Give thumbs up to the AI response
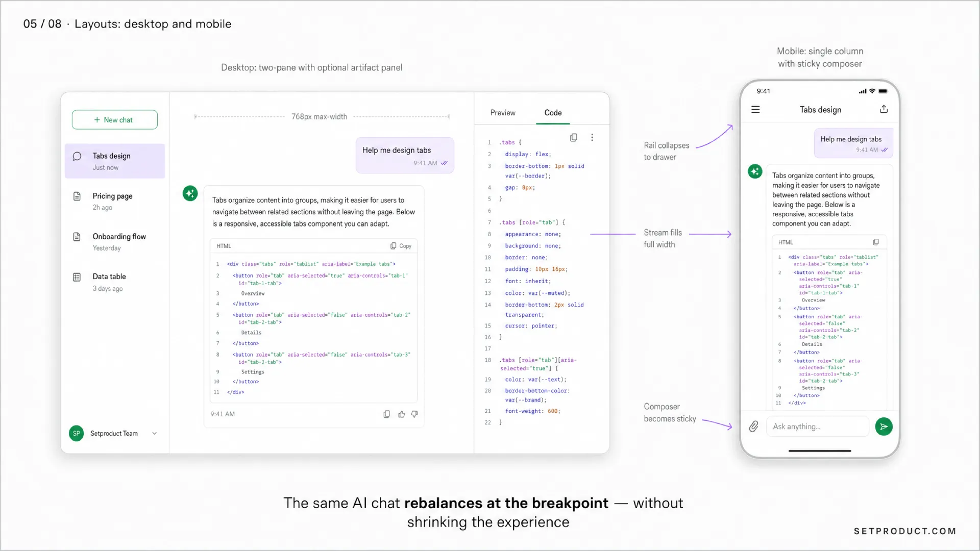 (402, 414)
